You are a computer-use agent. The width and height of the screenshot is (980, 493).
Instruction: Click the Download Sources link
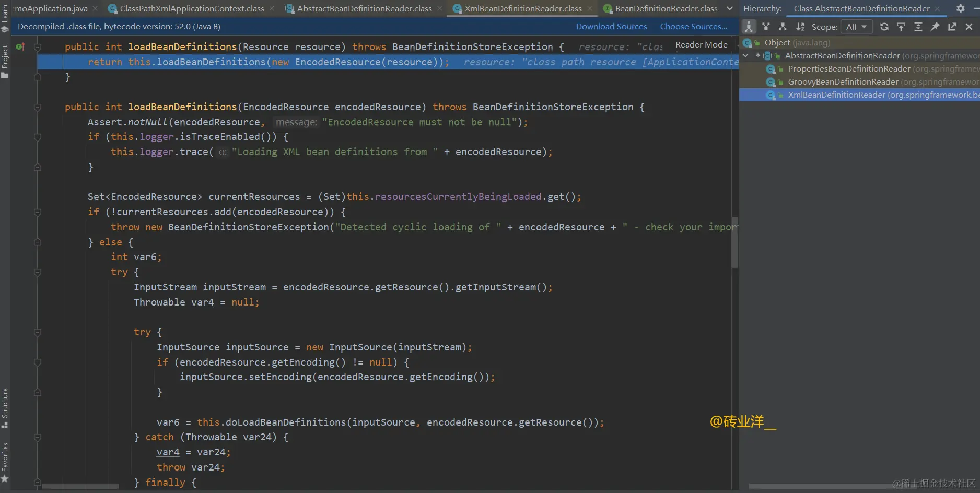pyautogui.click(x=611, y=26)
